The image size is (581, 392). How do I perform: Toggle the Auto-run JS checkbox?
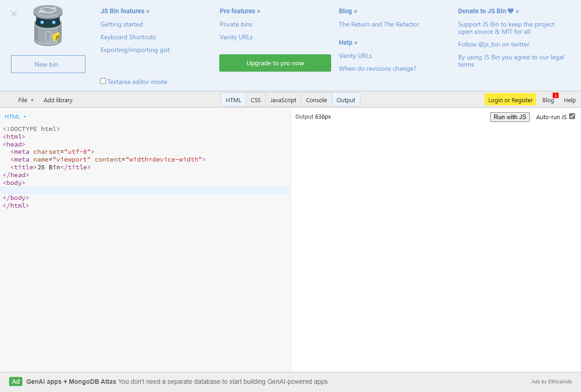pyautogui.click(x=572, y=116)
